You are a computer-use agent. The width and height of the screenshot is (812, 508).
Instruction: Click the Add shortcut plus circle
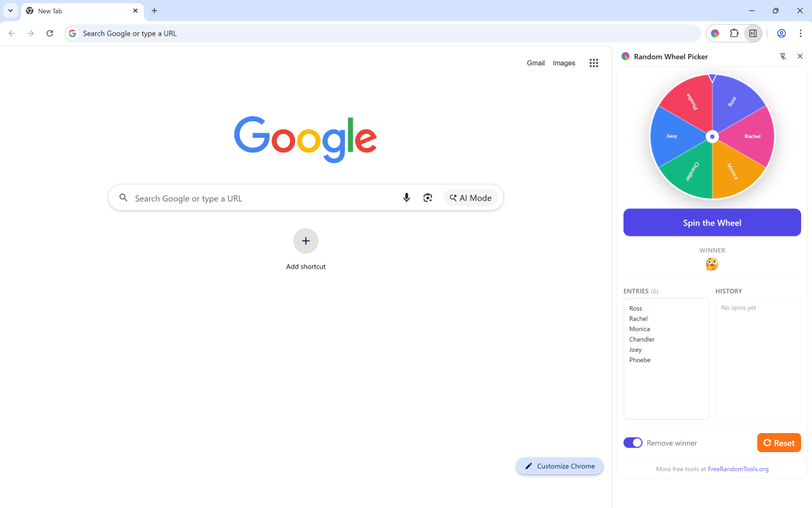tap(306, 241)
